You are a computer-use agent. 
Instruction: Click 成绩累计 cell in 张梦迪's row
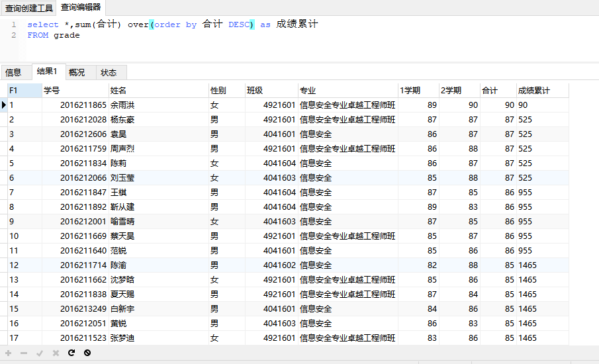click(x=543, y=338)
